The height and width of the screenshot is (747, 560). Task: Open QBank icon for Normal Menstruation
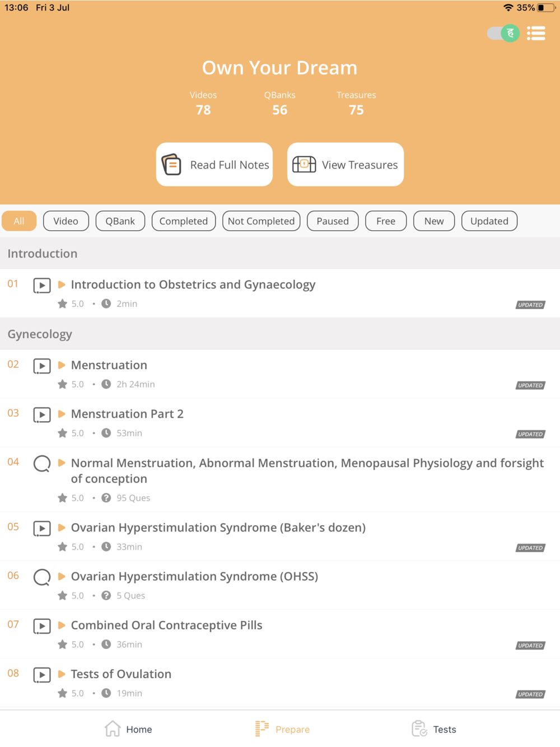42,464
